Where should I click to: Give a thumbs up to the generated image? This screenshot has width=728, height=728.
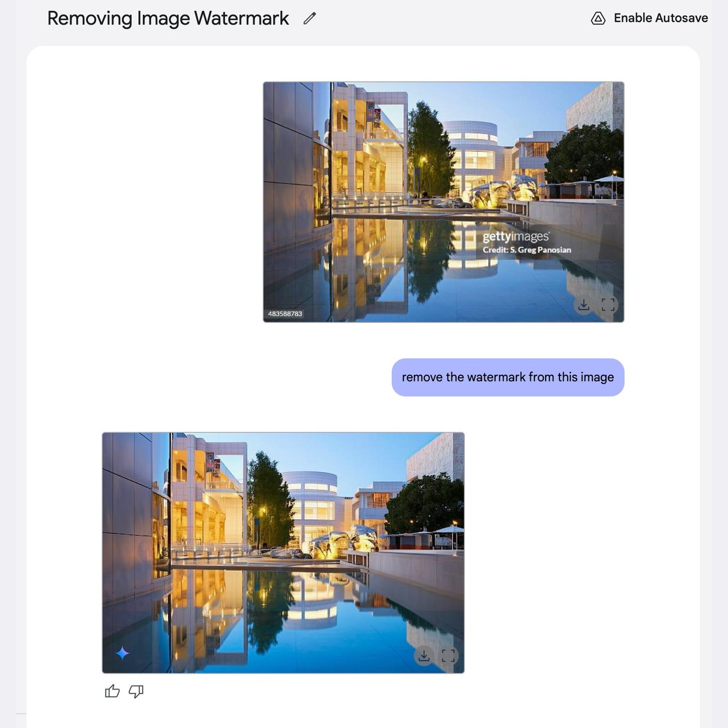pyautogui.click(x=113, y=691)
